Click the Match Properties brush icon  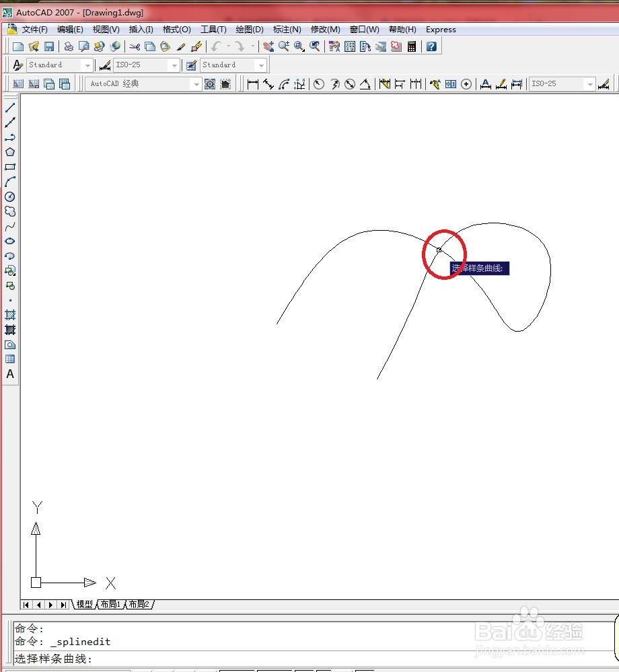click(181, 46)
